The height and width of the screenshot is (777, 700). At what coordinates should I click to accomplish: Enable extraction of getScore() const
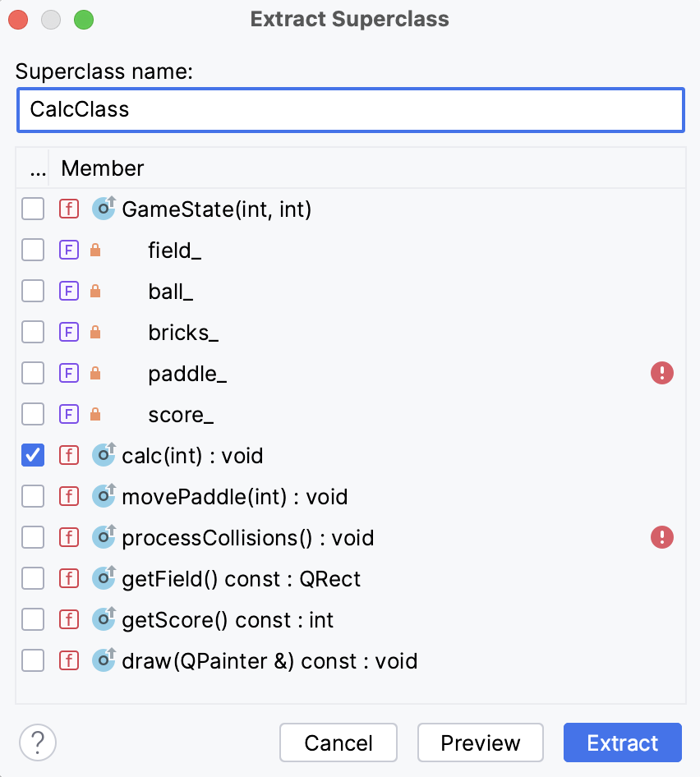click(x=33, y=619)
